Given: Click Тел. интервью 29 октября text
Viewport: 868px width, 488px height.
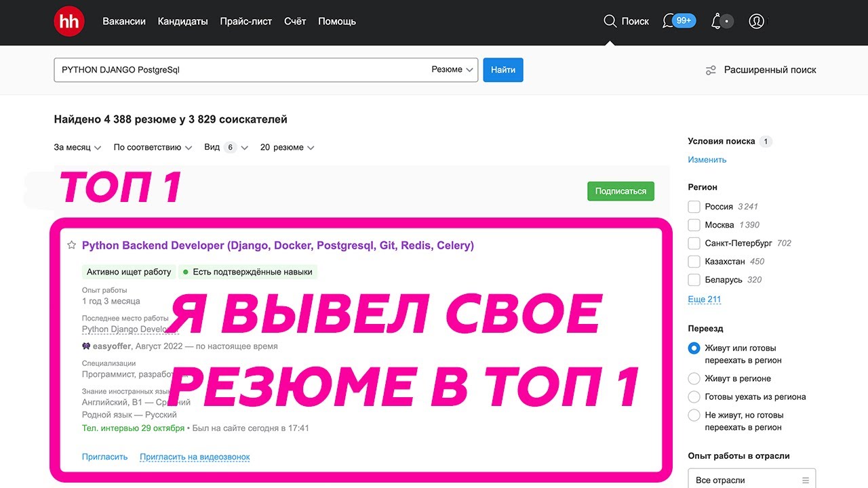Looking at the screenshot, I should (133, 428).
